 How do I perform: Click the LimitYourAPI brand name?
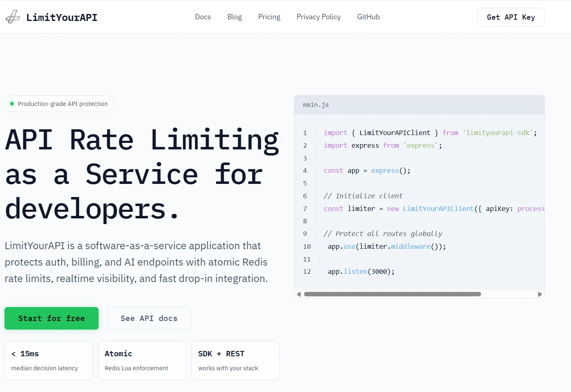tap(62, 17)
